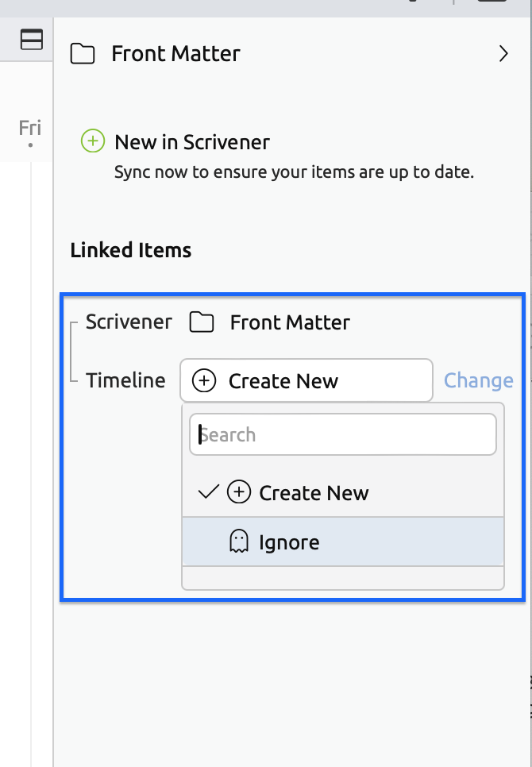Click the Linked Items section heading
532x767 pixels.
click(x=131, y=250)
